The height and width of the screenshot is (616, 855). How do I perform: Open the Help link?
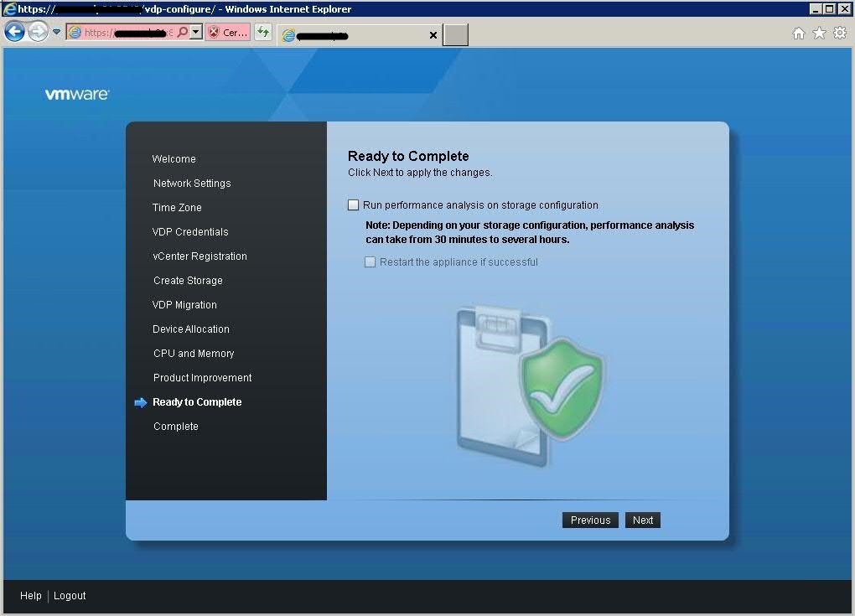point(30,596)
